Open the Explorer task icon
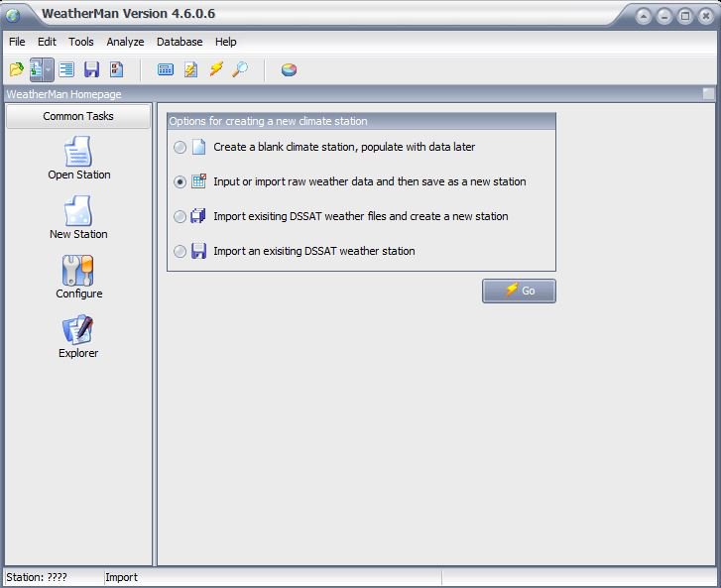Image resolution: width=721 pixels, height=588 pixels. pos(78,337)
